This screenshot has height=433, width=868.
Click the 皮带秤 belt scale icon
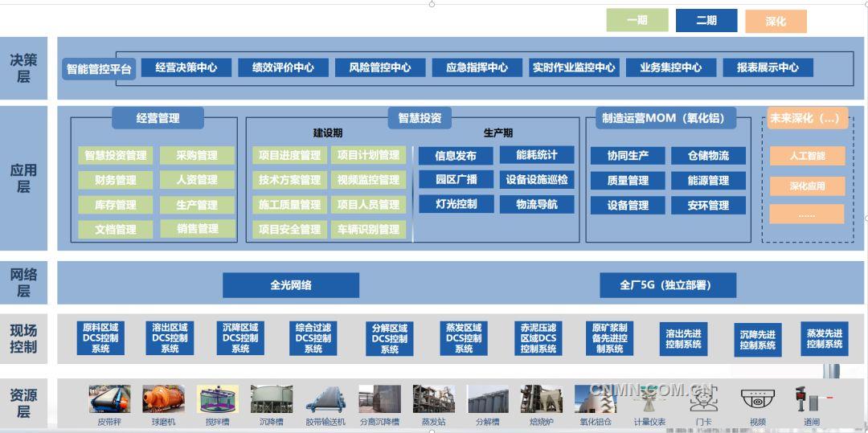click(109, 399)
